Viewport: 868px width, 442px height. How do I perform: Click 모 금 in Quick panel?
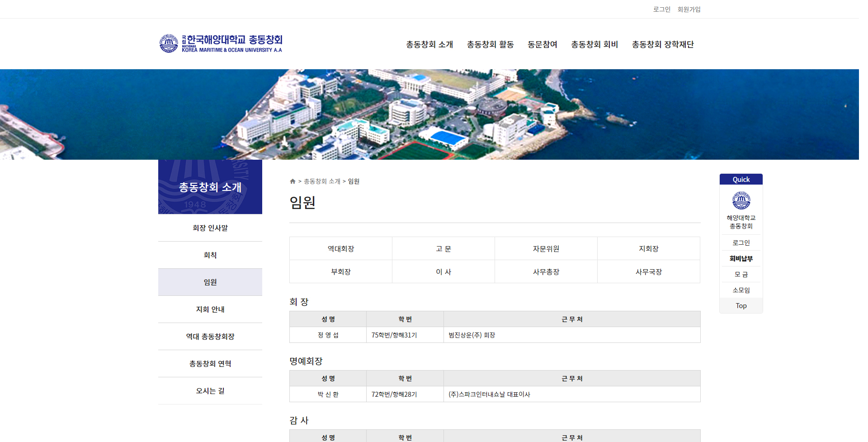[x=741, y=274]
